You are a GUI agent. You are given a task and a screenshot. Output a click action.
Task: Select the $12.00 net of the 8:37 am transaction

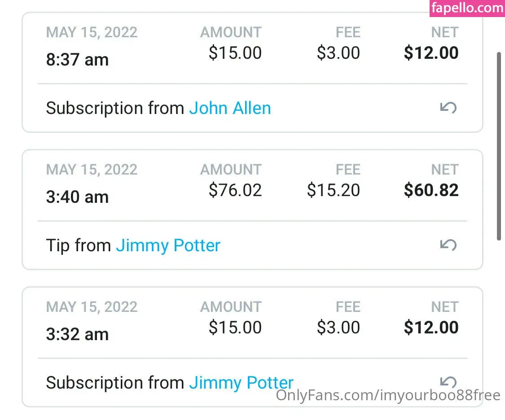point(431,53)
